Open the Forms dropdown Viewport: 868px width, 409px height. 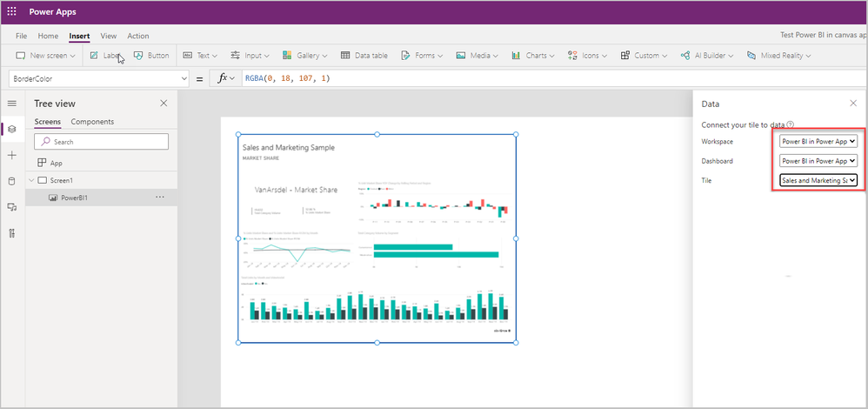point(422,56)
